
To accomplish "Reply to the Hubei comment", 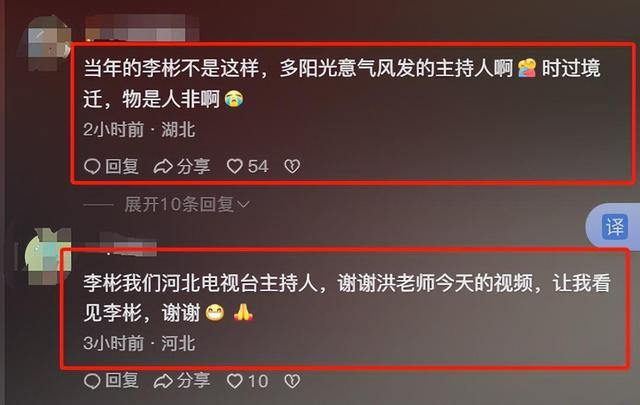I will coord(111,166).
